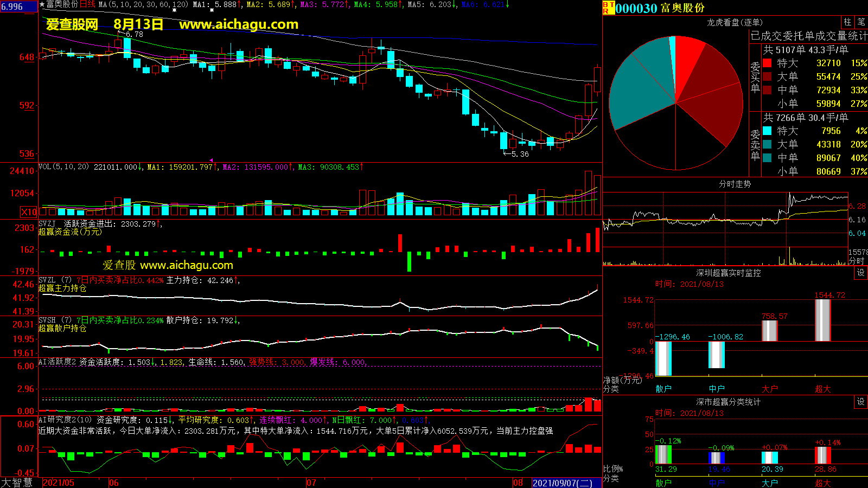Click the VOL(5,10,20) indicator label

click(x=63, y=167)
